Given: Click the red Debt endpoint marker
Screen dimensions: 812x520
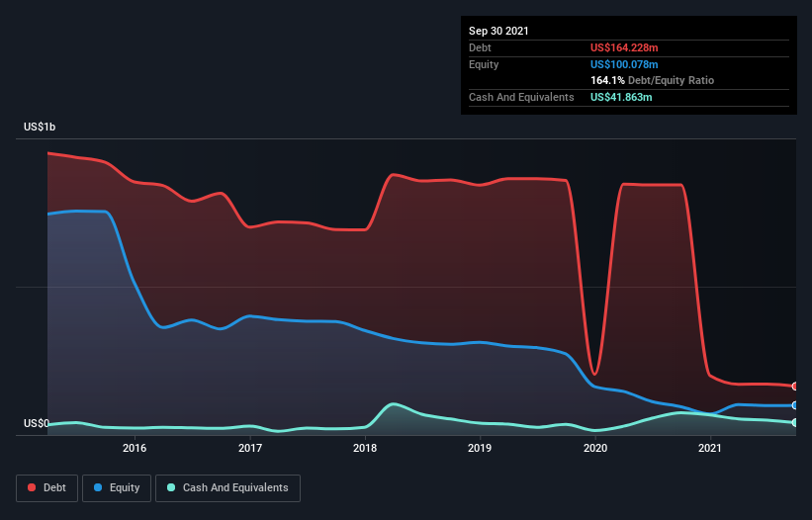Looking at the screenshot, I should pyautogui.click(x=795, y=387).
